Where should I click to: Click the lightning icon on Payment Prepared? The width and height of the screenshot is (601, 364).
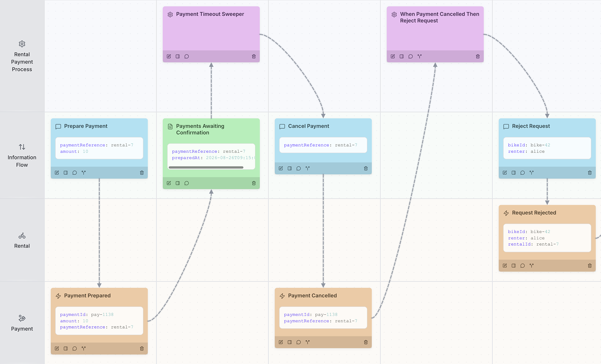click(x=58, y=296)
